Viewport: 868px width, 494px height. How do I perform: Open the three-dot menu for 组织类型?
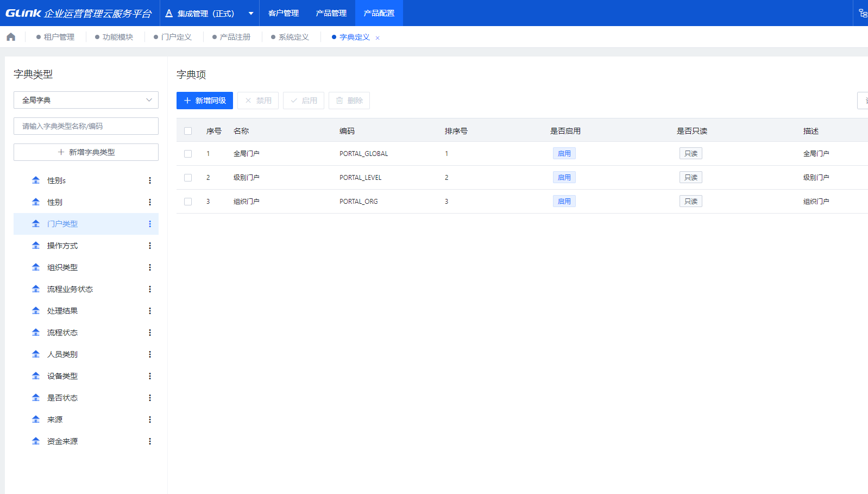(x=150, y=267)
